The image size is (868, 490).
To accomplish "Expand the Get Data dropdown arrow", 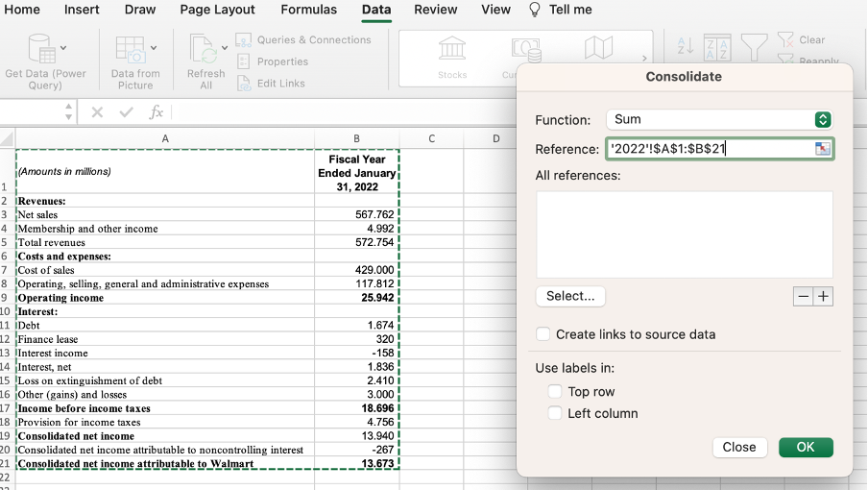I will coord(63,46).
